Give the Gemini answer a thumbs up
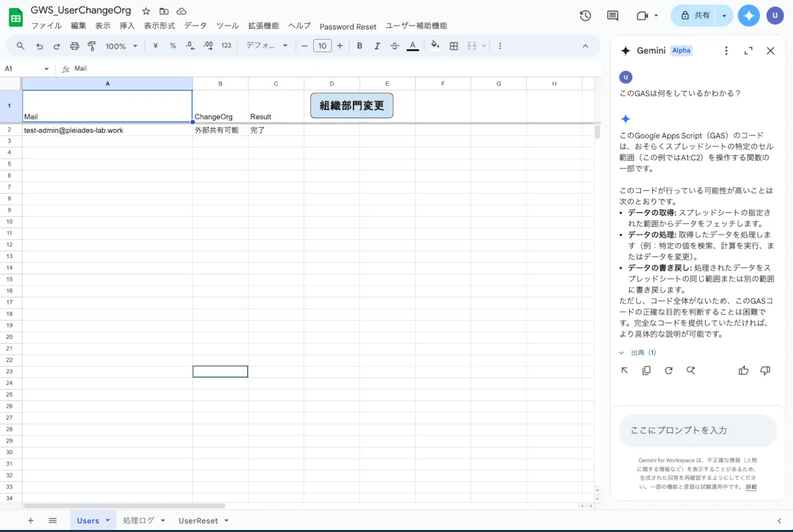 click(743, 371)
